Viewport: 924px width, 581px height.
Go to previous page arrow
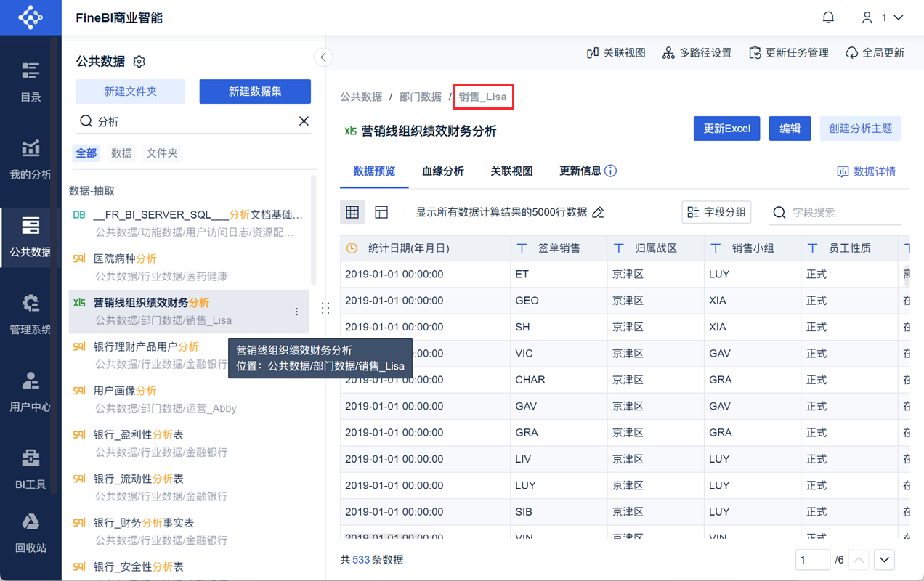click(x=859, y=560)
